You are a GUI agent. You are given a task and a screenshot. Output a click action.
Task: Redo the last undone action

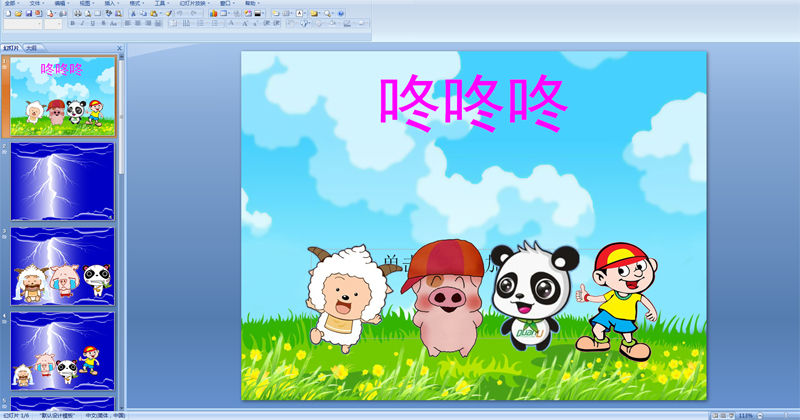pyautogui.click(x=193, y=14)
